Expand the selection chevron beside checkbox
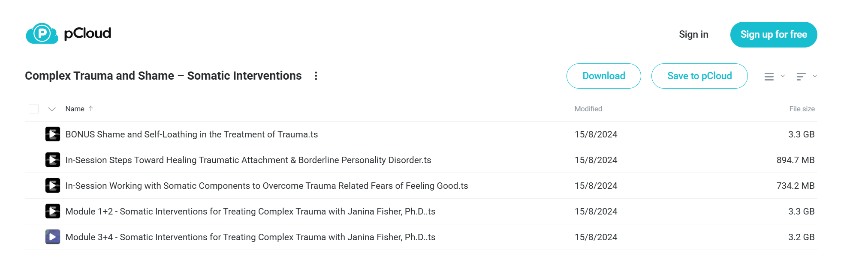The image size is (868, 280). (52, 109)
